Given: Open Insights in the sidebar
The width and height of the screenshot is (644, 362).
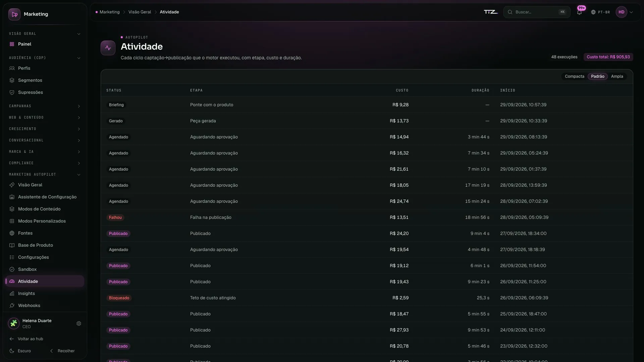Looking at the screenshot, I should (45, 293).
